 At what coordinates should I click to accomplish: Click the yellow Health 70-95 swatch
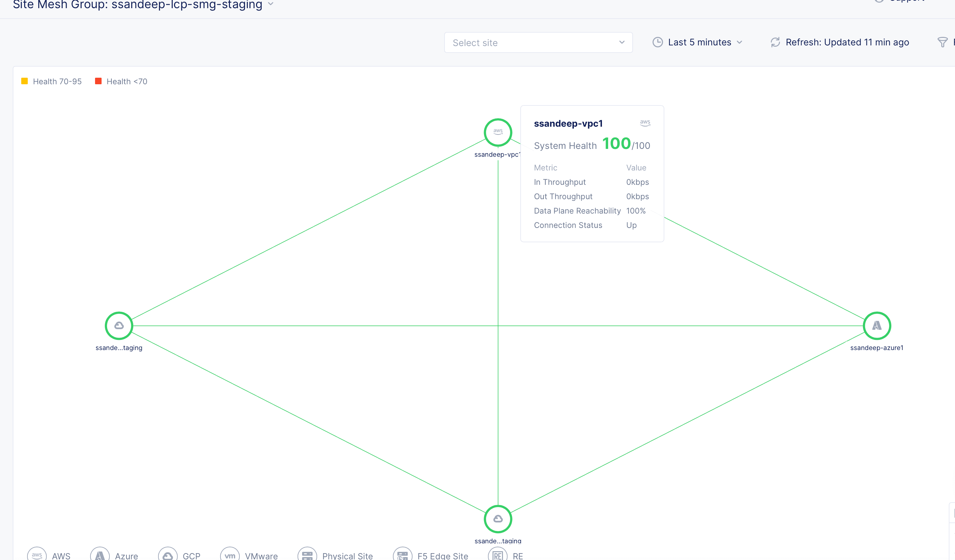click(24, 81)
